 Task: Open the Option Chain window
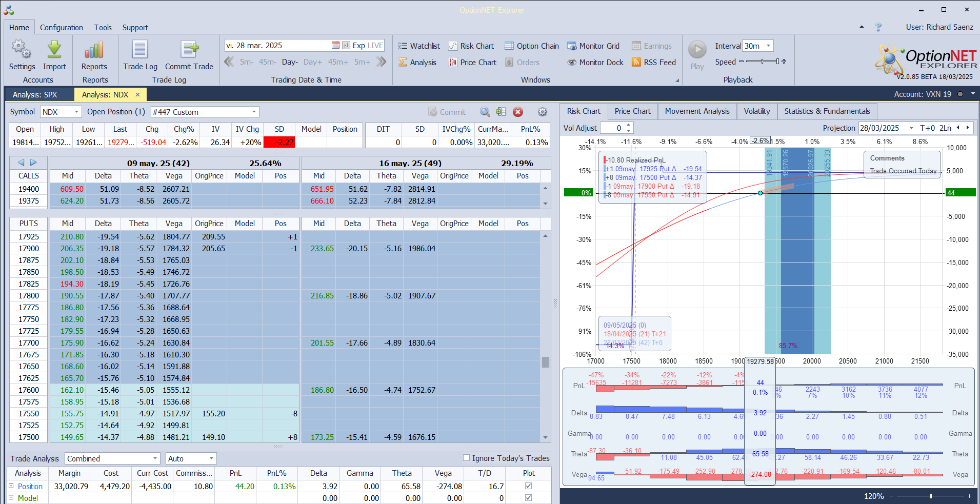click(x=531, y=46)
